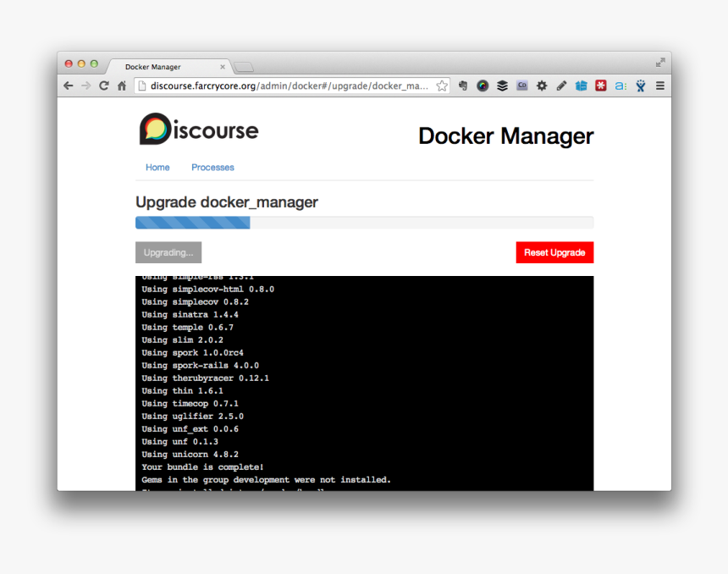The image size is (728, 574).
Task: Open the pencil extension icon
Action: pyautogui.click(x=561, y=86)
